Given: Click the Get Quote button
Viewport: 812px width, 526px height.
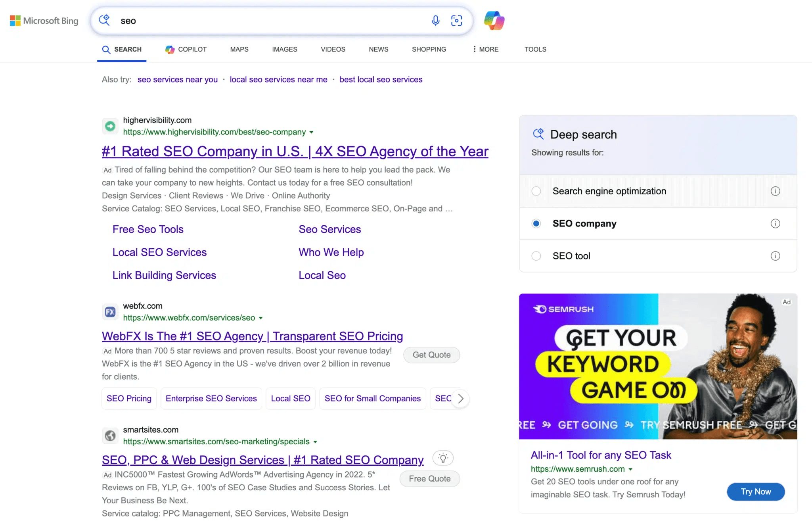Looking at the screenshot, I should point(431,355).
